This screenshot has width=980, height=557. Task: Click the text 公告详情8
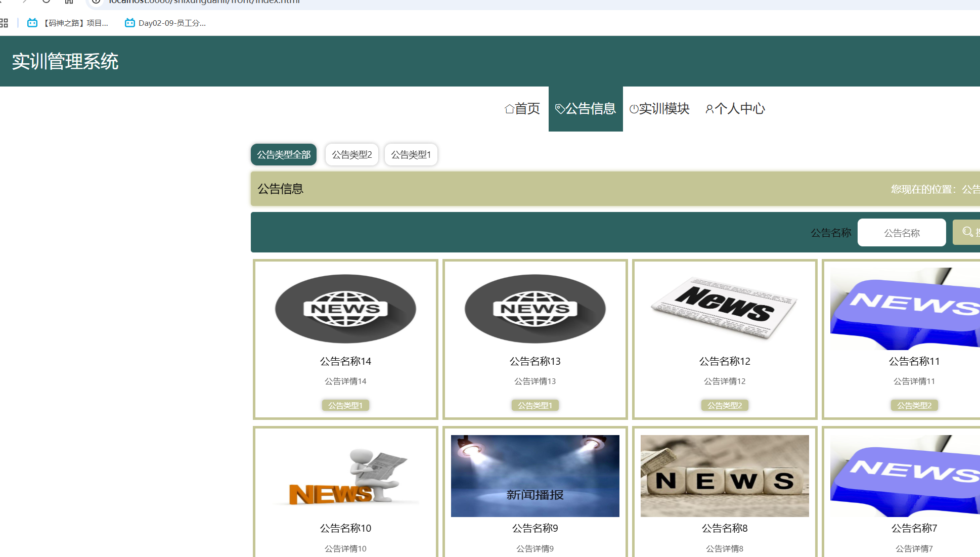(725, 548)
